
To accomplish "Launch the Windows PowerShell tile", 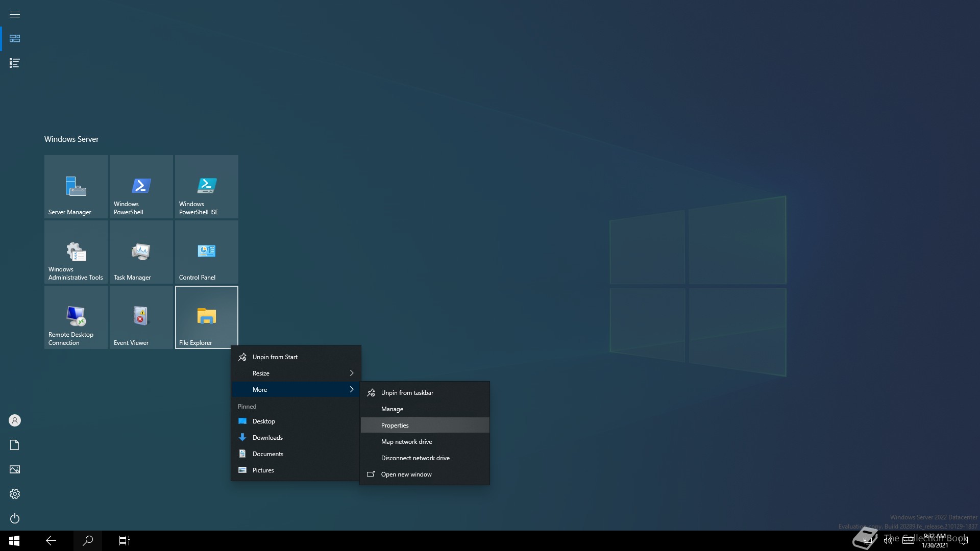I will coord(141,187).
